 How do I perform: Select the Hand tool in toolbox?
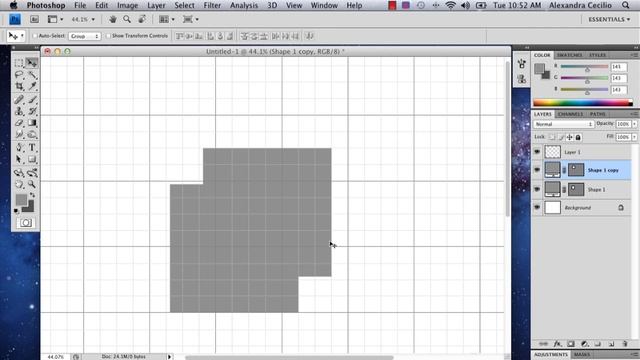pyautogui.click(x=19, y=184)
